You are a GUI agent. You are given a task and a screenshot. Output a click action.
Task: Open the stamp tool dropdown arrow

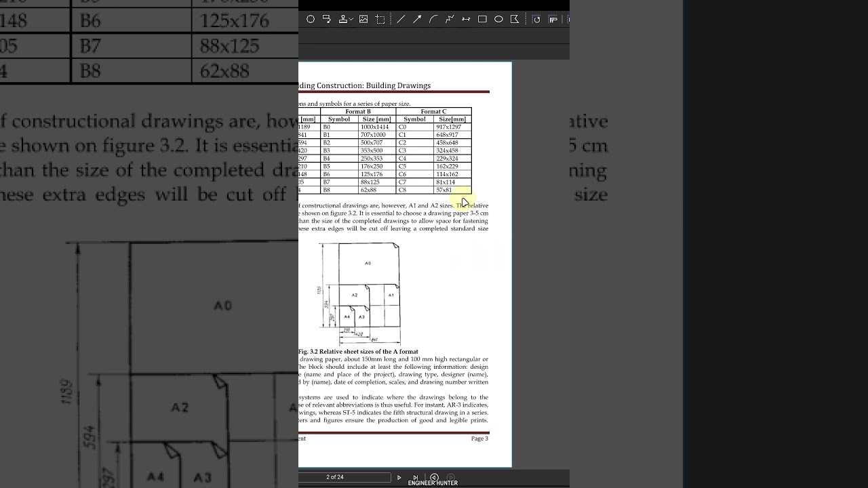(x=351, y=20)
